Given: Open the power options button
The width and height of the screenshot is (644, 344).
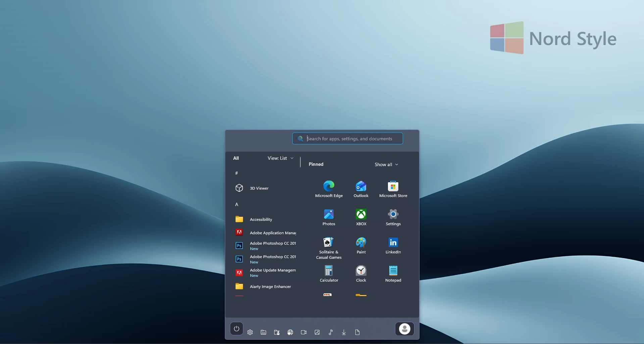Looking at the screenshot, I should [237, 329].
